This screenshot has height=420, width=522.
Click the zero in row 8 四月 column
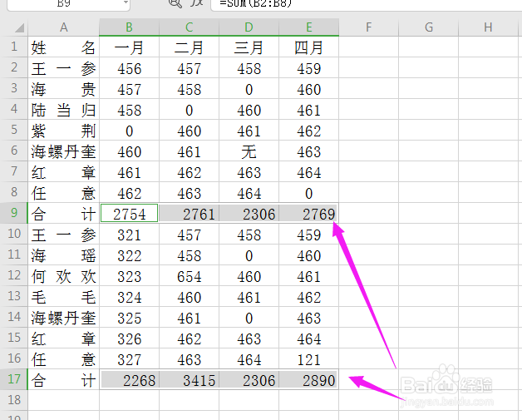[309, 192]
